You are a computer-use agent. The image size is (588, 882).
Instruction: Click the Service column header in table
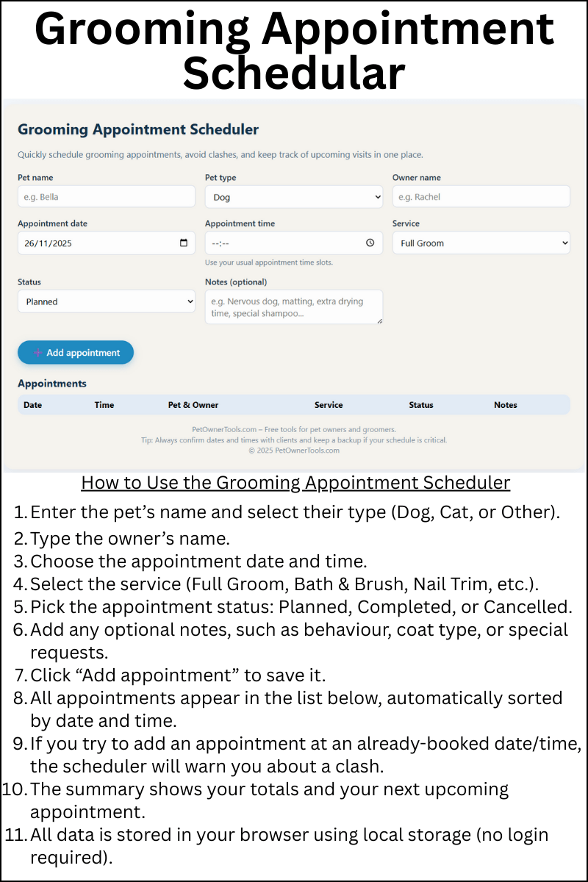[329, 405]
